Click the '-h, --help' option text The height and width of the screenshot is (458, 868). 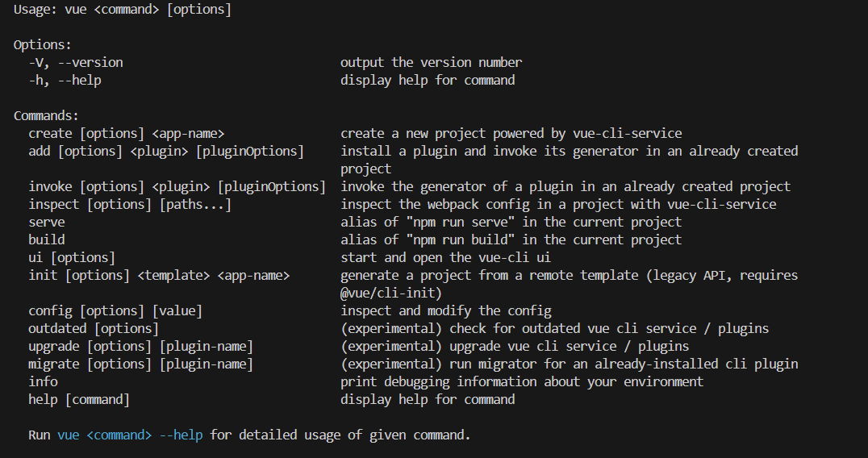click(x=65, y=80)
